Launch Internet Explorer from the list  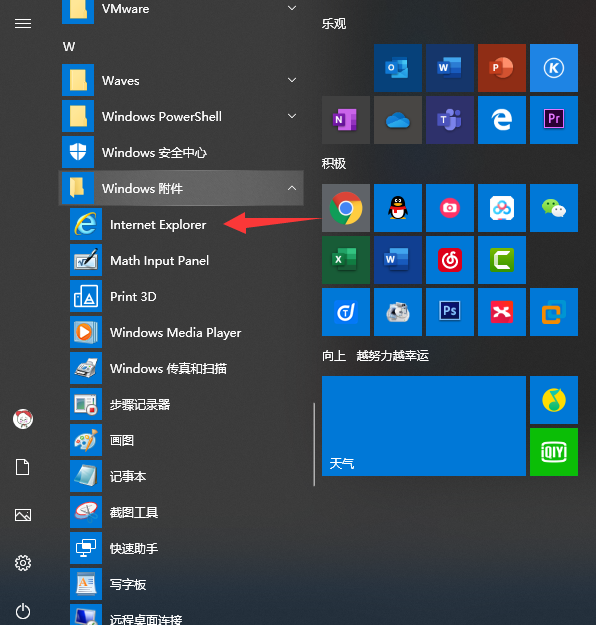185,224
